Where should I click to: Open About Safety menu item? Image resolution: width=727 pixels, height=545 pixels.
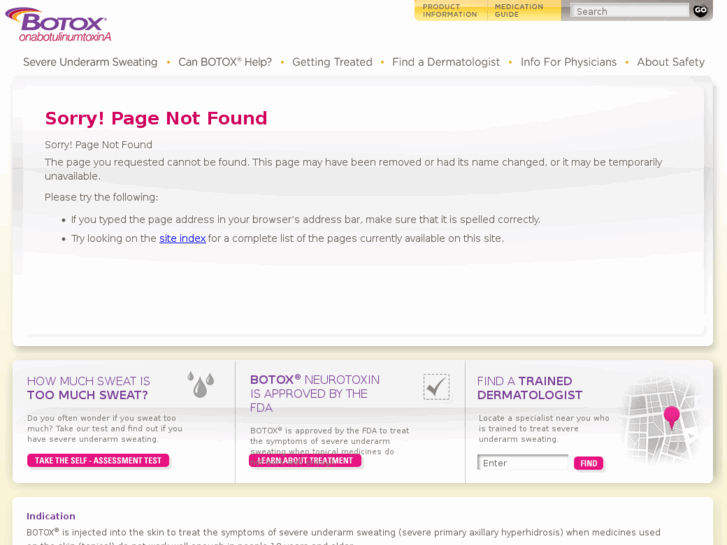click(x=670, y=62)
